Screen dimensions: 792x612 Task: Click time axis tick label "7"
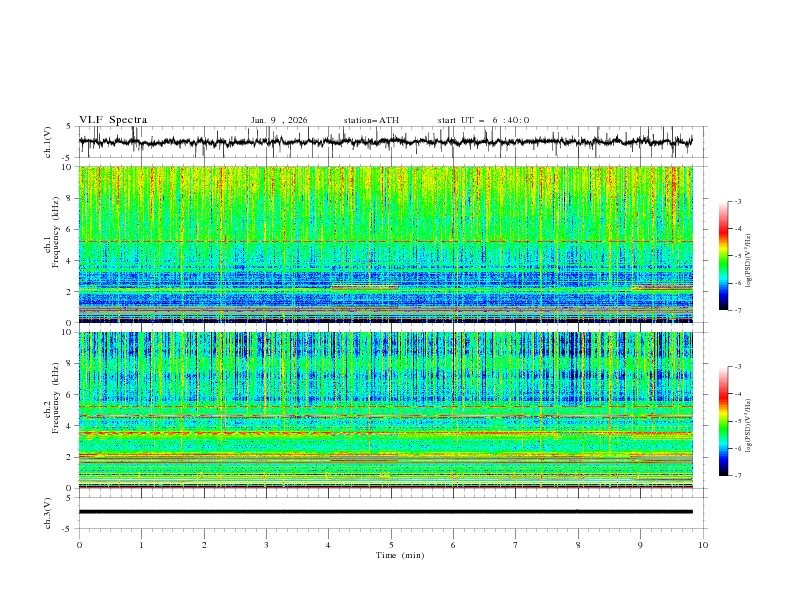tap(516, 545)
